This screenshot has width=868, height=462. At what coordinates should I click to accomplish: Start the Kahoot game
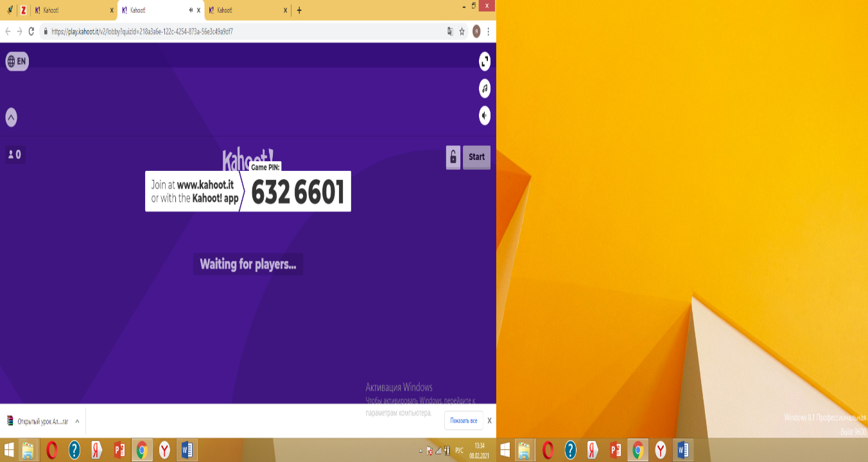click(x=476, y=157)
